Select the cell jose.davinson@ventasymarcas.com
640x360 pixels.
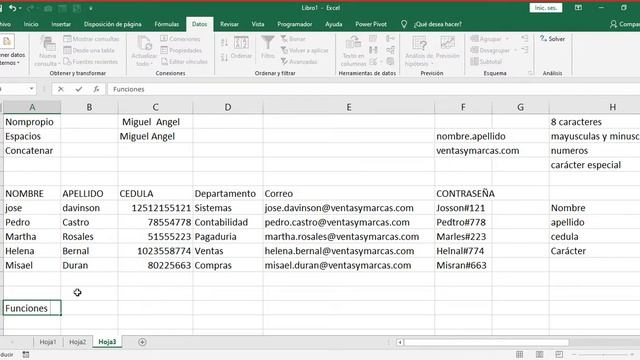click(x=349, y=208)
